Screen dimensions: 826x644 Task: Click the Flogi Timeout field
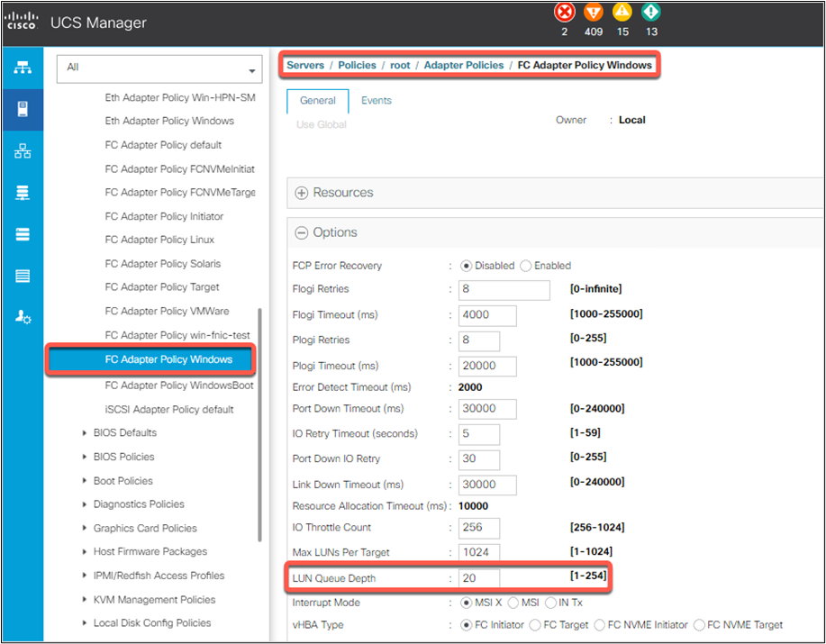coord(487,315)
